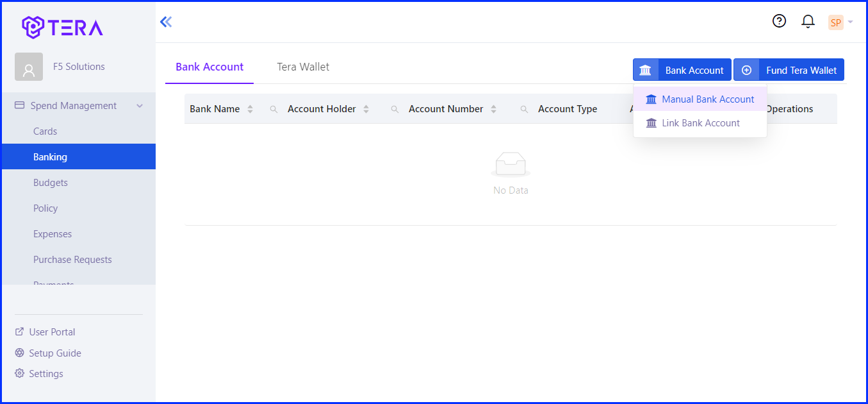Search the Bank Name column
The height and width of the screenshot is (404, 868).
[274, 110]
